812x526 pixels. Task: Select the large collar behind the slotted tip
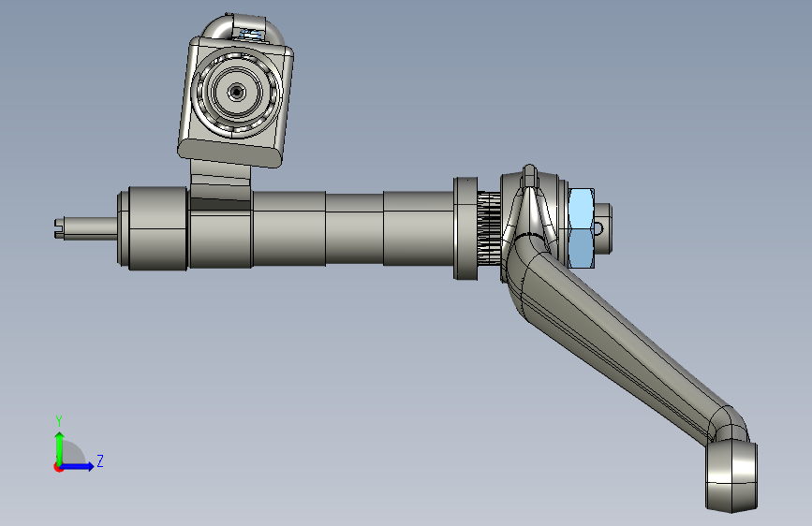pyautogui.click(x=157, y=228)
